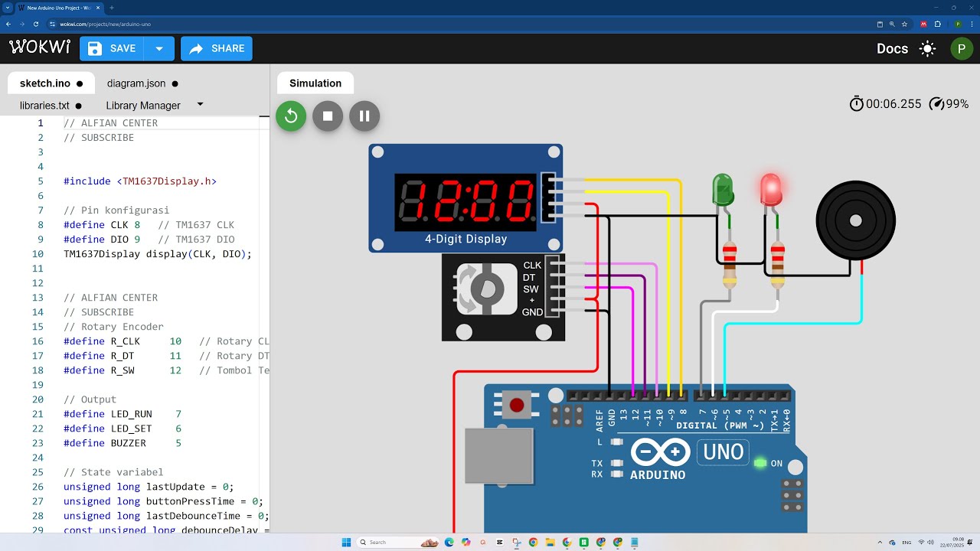Toggle light/dark theme sun icon
This screenshot has width=980, height=551.
click(x=928, y=49)
